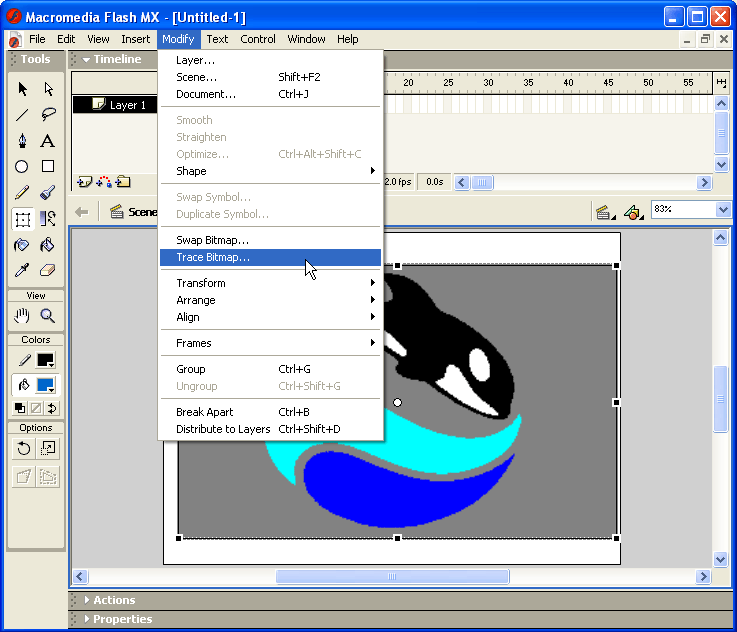
Task: Choose Trace Bitmap from Modify menu
Action: (270, 257)
